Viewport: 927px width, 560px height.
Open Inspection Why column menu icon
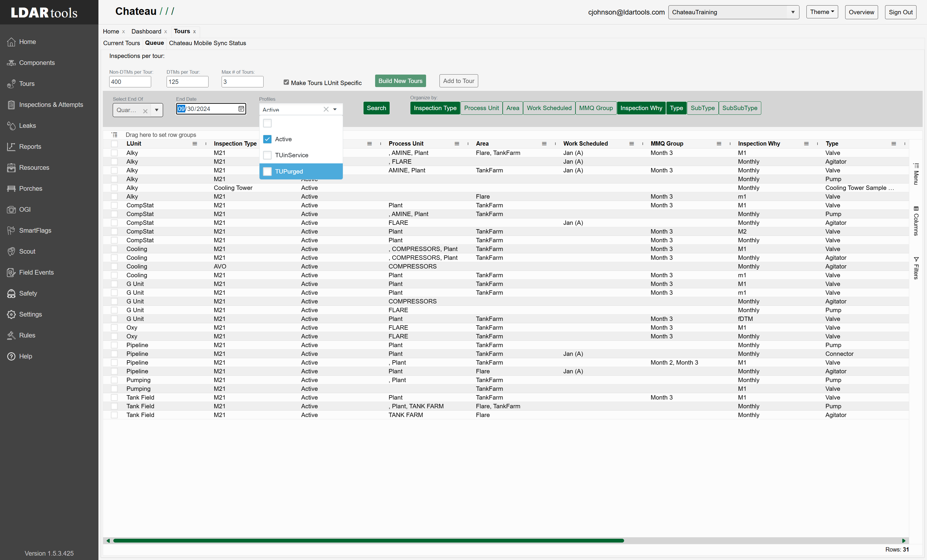[806, 144]
